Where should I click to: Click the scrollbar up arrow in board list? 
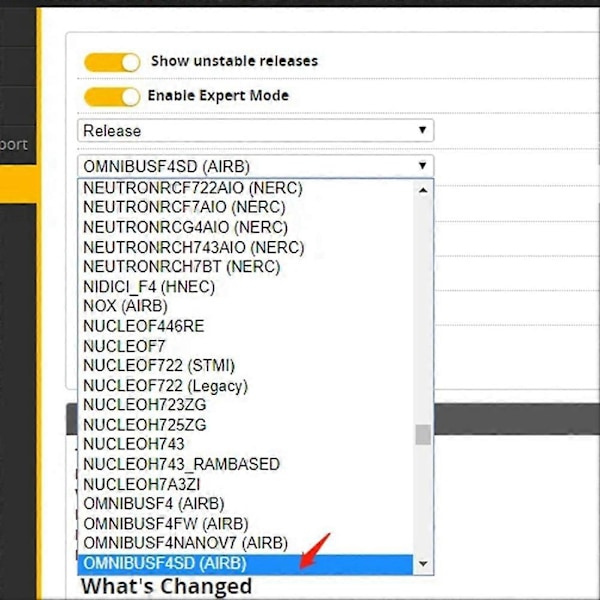click(x=423, y=190)
